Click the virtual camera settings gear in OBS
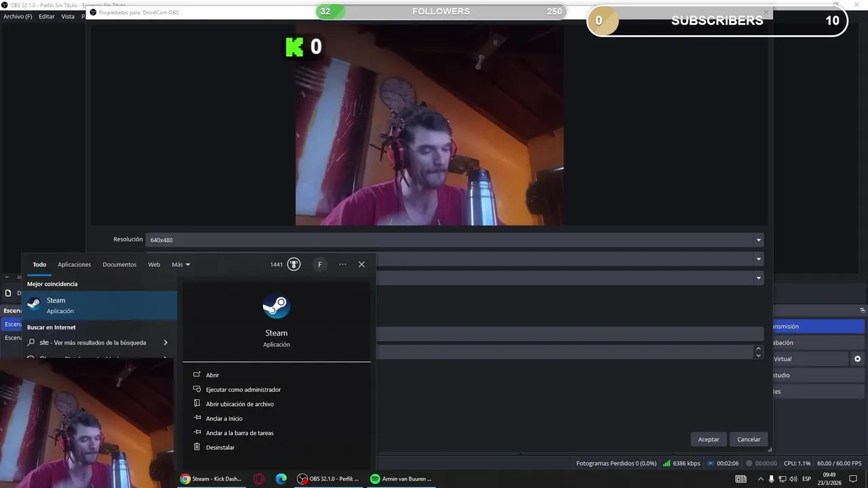Image resolution: width=868 pixels, height=488 pixels. point(857,359)
